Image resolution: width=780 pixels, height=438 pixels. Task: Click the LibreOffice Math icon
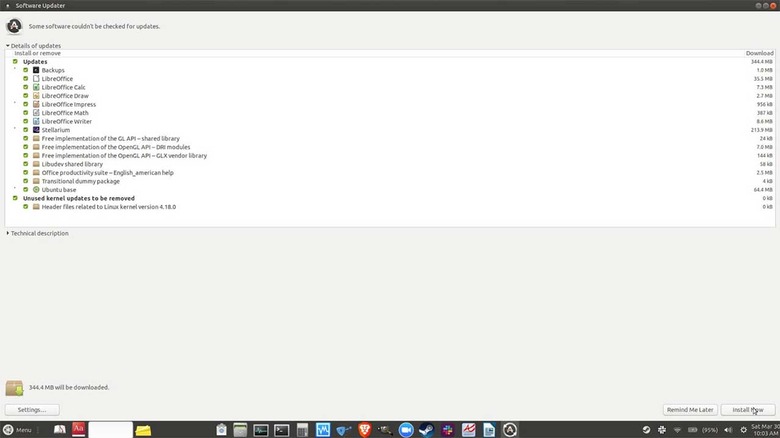point(36,112)
